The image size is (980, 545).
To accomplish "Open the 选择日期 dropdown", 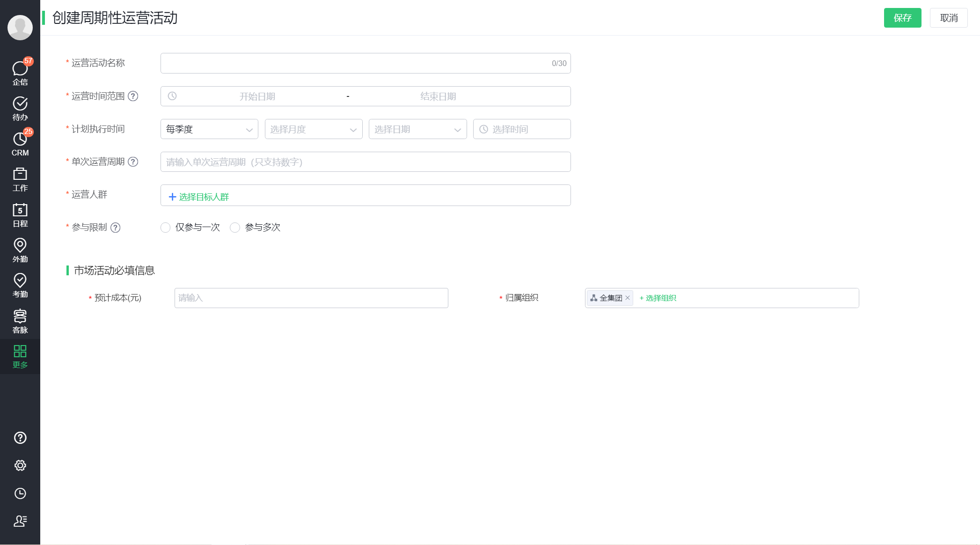I will point(418,129).
